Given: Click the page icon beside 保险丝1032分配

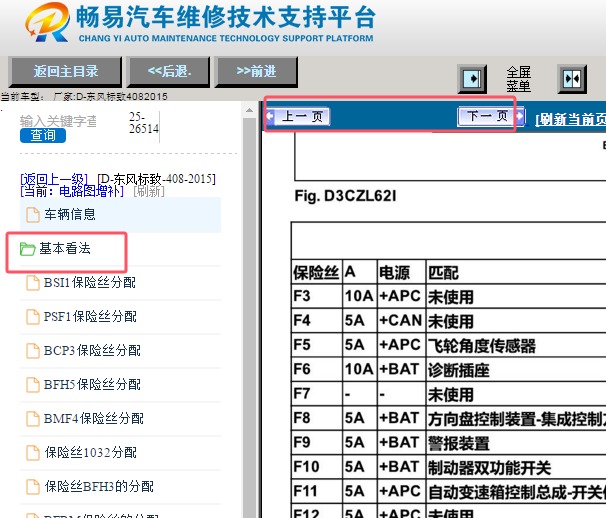Looking at the screenshot, I should click(33, 453).
